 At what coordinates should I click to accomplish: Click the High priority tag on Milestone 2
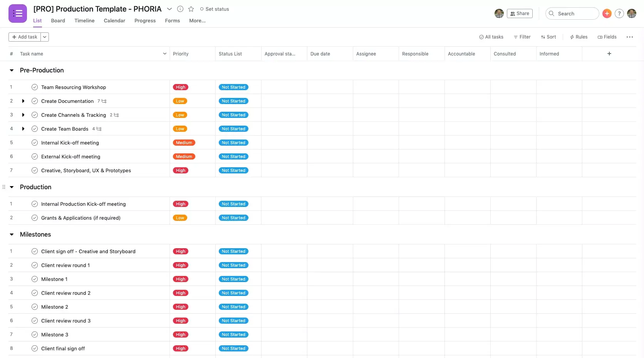[181, 307]
